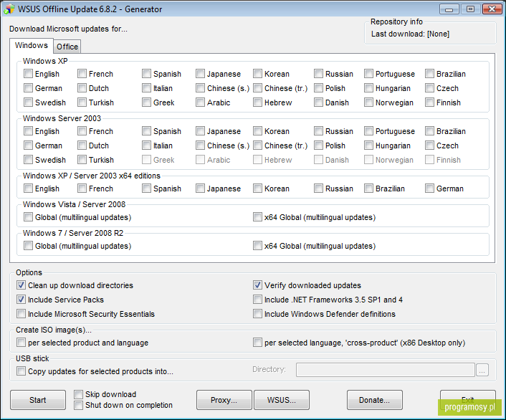Image resolution: width=506 pixels, height=420 pixels.
Task: Enable Include .NET Frameworks 3.5 SP1 and 4
Action: click(257, 300)
